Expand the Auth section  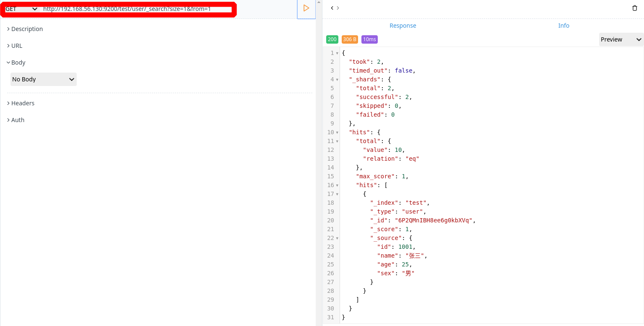(x=18, y=120)
